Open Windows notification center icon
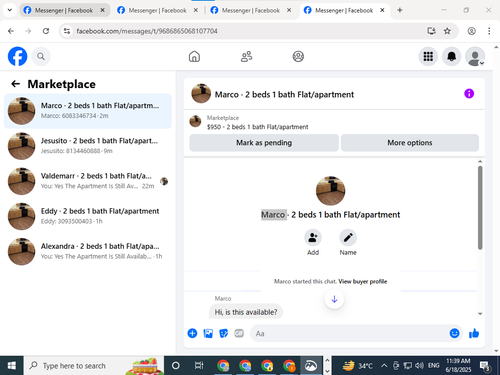The height and width of the screenshot is (375, 500). pyautogui.click(x=485, y=366)
